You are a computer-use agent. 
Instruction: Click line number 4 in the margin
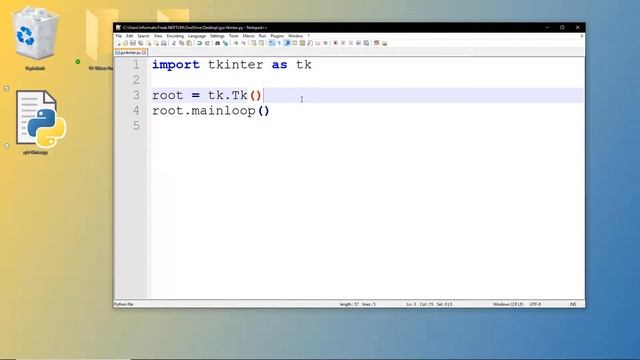pos(136,111)
